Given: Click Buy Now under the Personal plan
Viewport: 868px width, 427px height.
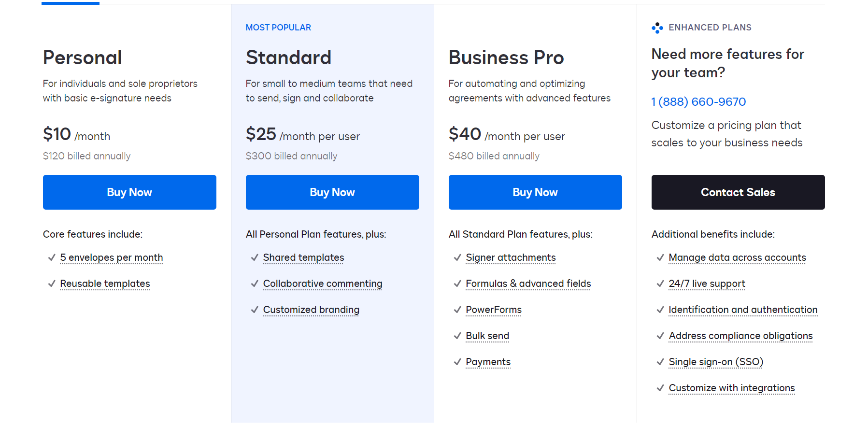Looking at the screenshot, I should [x=129, y=192].
